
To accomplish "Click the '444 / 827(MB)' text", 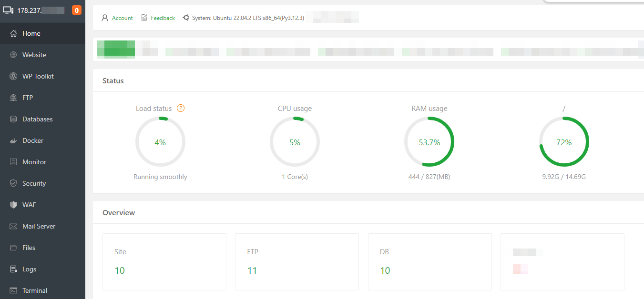I will pos(429,177).
